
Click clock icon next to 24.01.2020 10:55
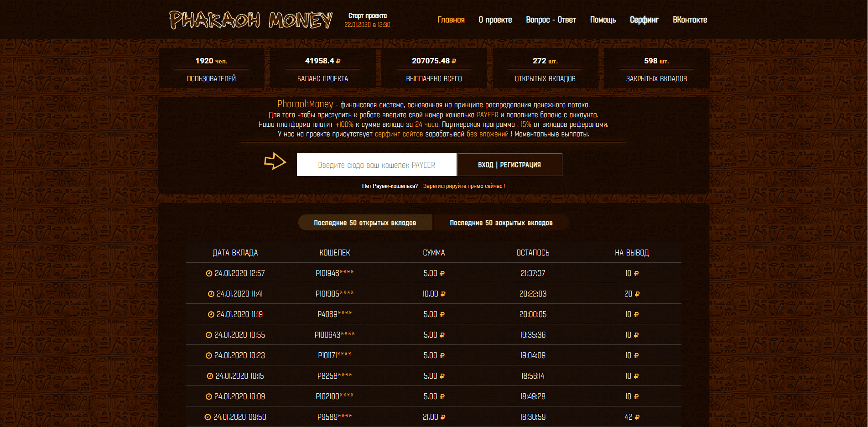208,335
